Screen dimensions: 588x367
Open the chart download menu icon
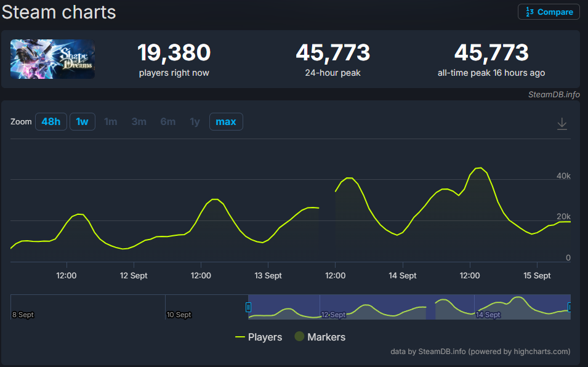tap(562, 124)
